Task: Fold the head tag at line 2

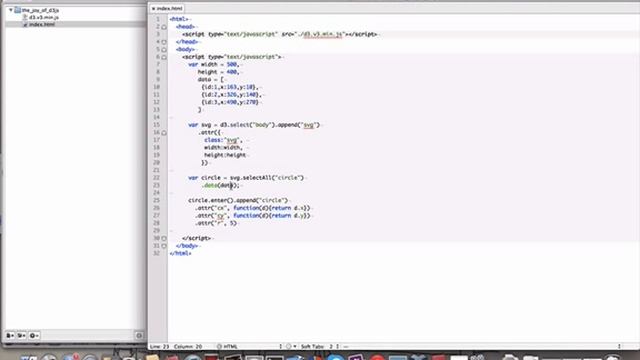Action: coord(164,27)
